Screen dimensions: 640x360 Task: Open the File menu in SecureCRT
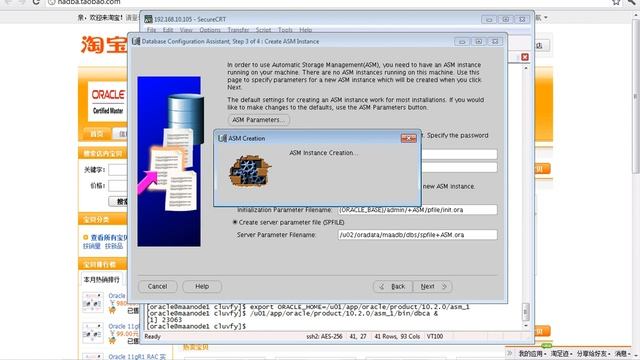(151, 30)
